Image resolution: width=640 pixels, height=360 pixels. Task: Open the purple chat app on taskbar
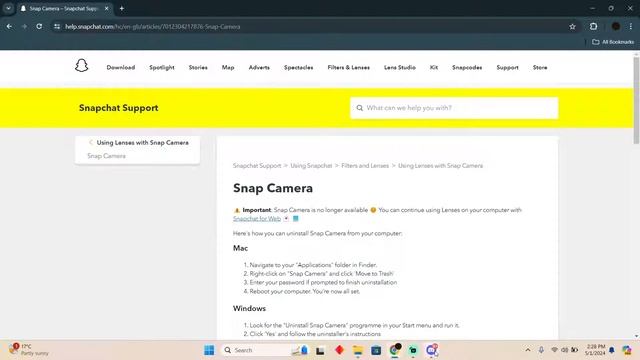(x=432, y=350)
